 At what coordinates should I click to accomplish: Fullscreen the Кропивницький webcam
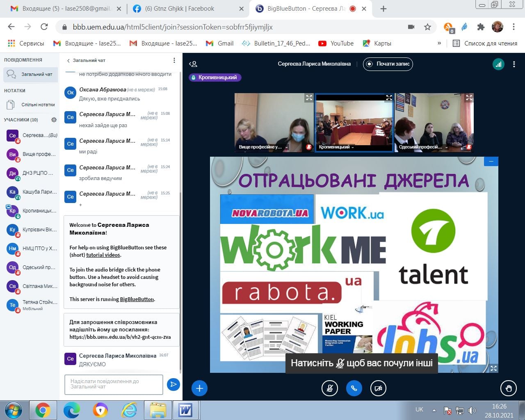click(389, 98)
